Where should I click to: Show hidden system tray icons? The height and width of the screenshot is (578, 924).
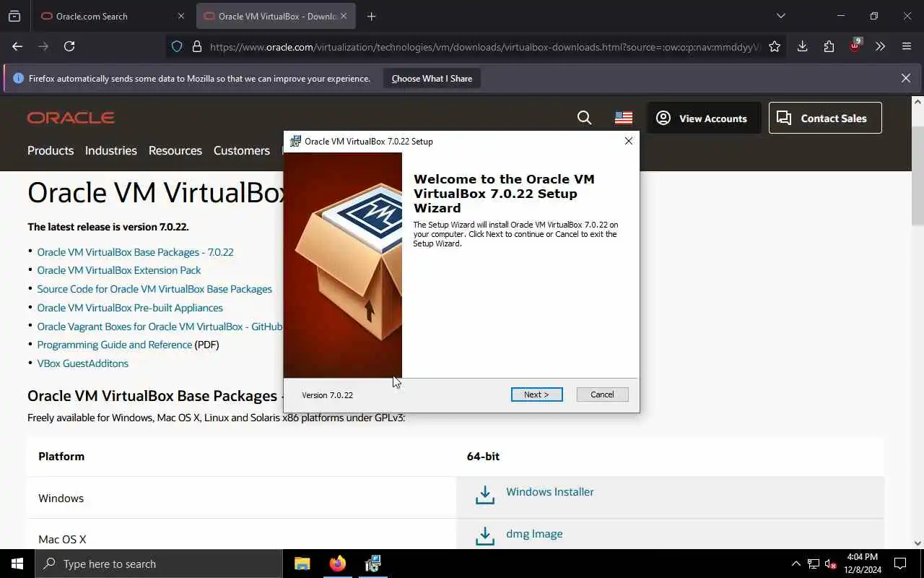coord(796,564)
